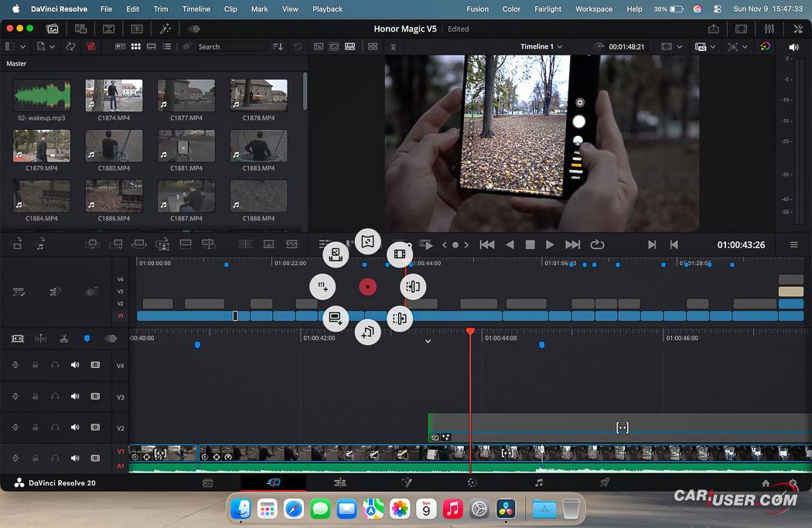
Task: Open the Playback menu
Action: pyautogui.click(x=327, y=9)
